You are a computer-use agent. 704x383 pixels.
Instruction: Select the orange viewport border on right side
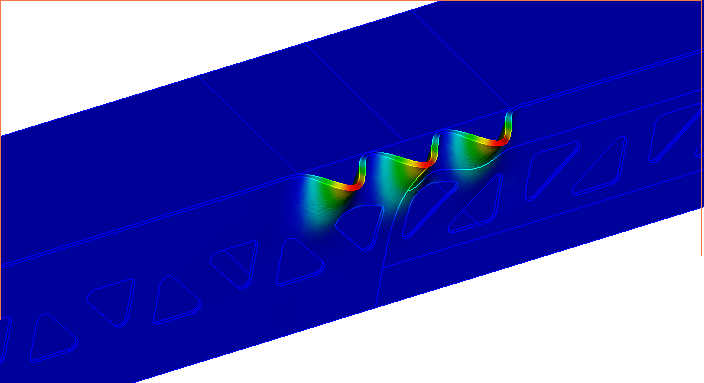702,128
